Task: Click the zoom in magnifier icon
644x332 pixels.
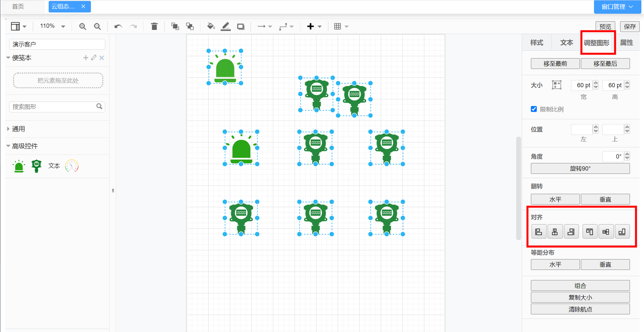Action: 83,26
